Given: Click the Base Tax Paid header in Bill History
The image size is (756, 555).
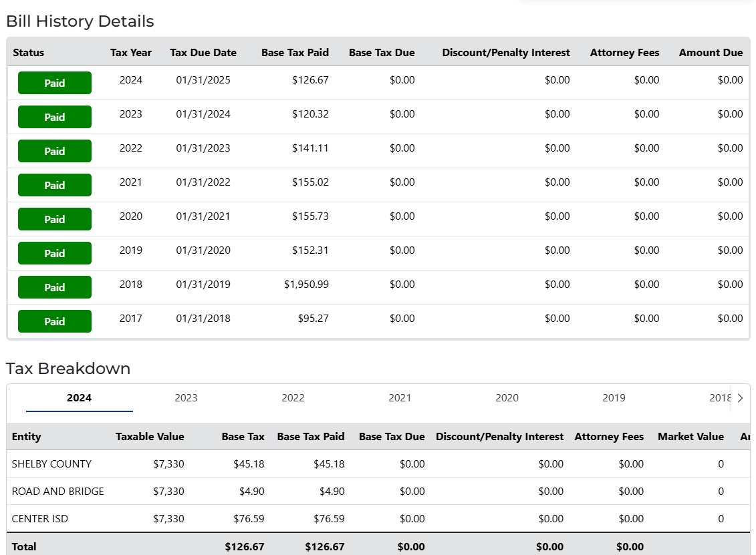Looking at the screenshot, I should [295, 53].
